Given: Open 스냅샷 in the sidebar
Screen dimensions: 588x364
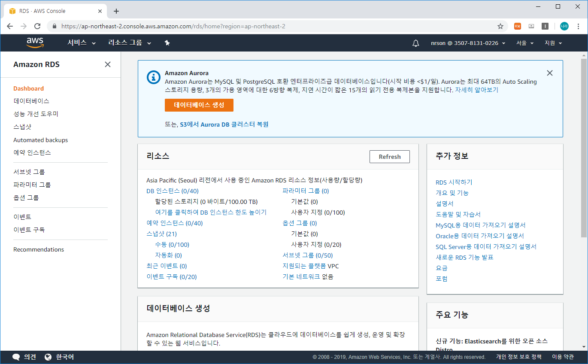Looking at the screenshot, I should [x=22, y=127].
